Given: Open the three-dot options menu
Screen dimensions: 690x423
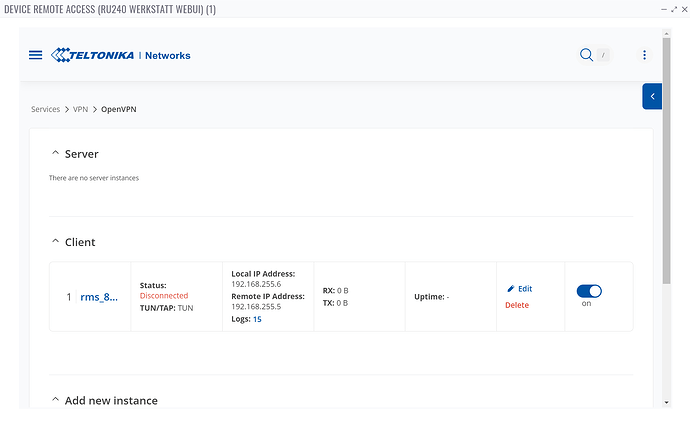Looking at the screenshot, I should pyautogui.click(x=644, y=55).
